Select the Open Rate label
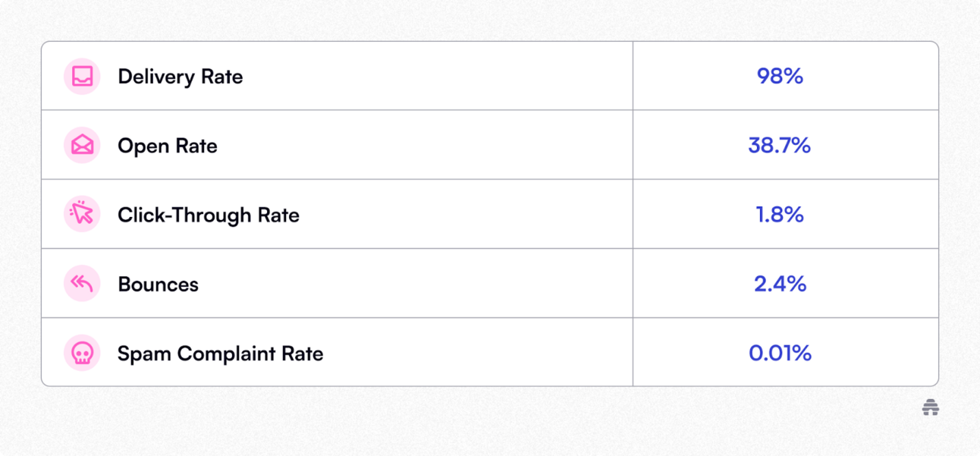This screenshot has width=980, height=456. tap(168, 146)
